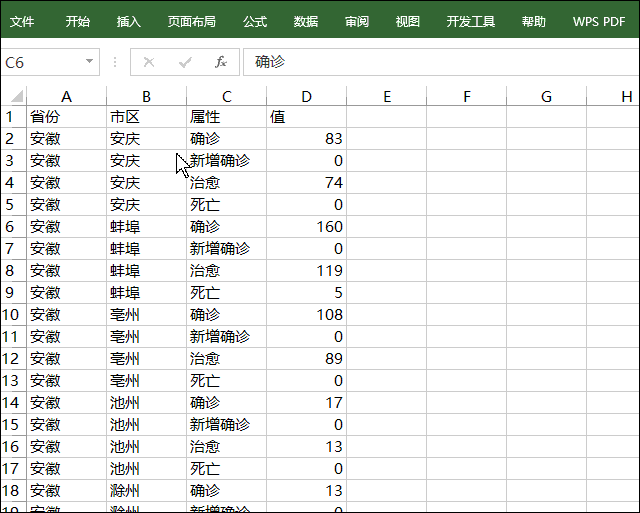Select 死亡 cell in row 13
This screenshot has height=513, width=640.
click(227, 381)
